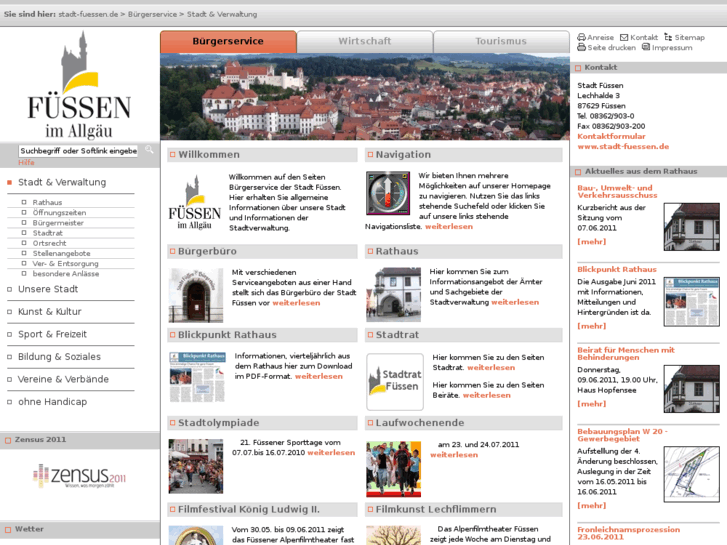Select Bürgermeister in the sidebar
Screen dimensions: 727x545
pyautogui.click(x=59, y=222)
